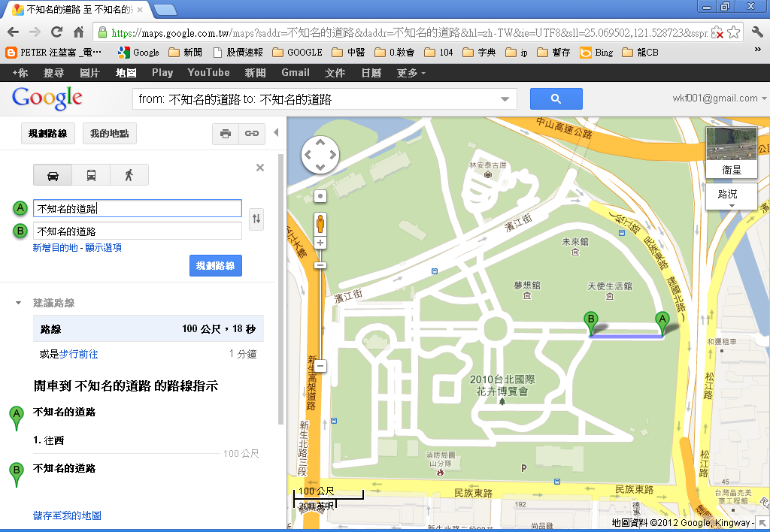The height and width of the screenshot is (532, 770).
Task: Pan the map down with the arrow
Action: pyautogui.click(x=320, y=168)
